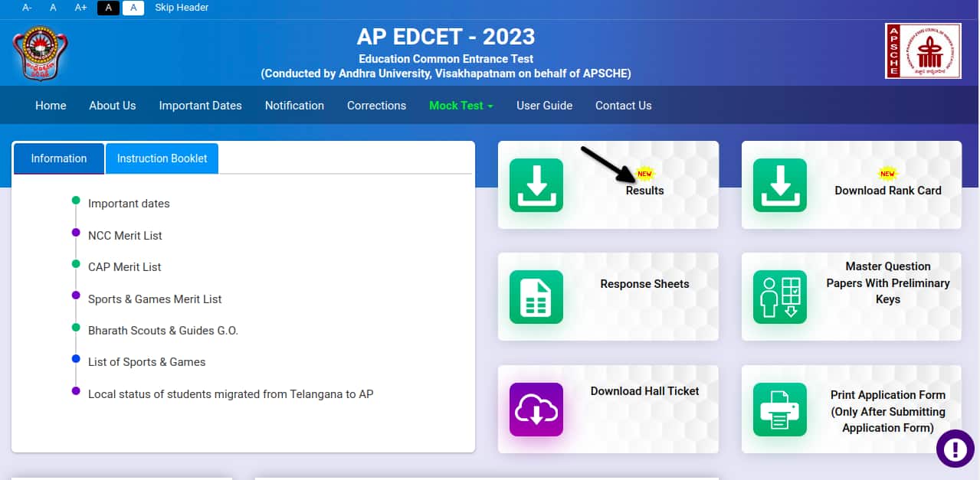This screenshot has width=980, height=480.
Task: Open the Corrections menu item
Action: click(x=377, y=106)
